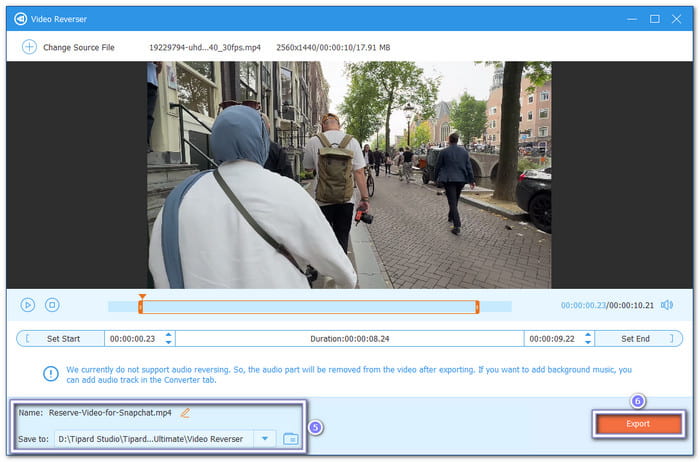Increase start time with the up stepper arrow

tap(168, 335)
